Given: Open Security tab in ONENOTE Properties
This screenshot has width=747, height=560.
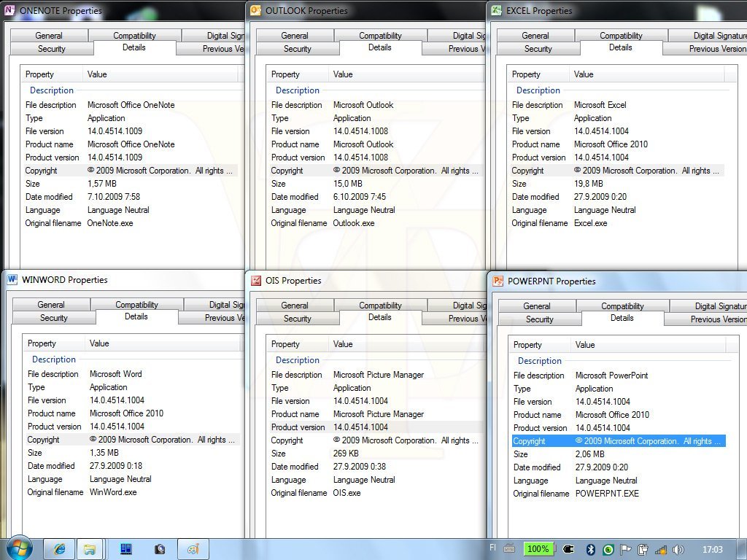Looking at the screenshot, I should point(52,49).
